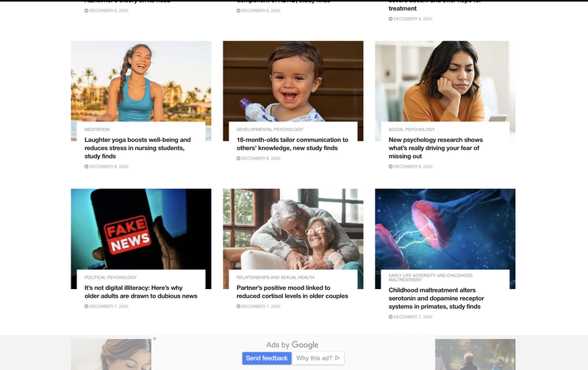Select the DEVELOPMENTAL PSYCHOLOGY category label
This screenshot has height=370, width=588.
(x=270, y=129)
